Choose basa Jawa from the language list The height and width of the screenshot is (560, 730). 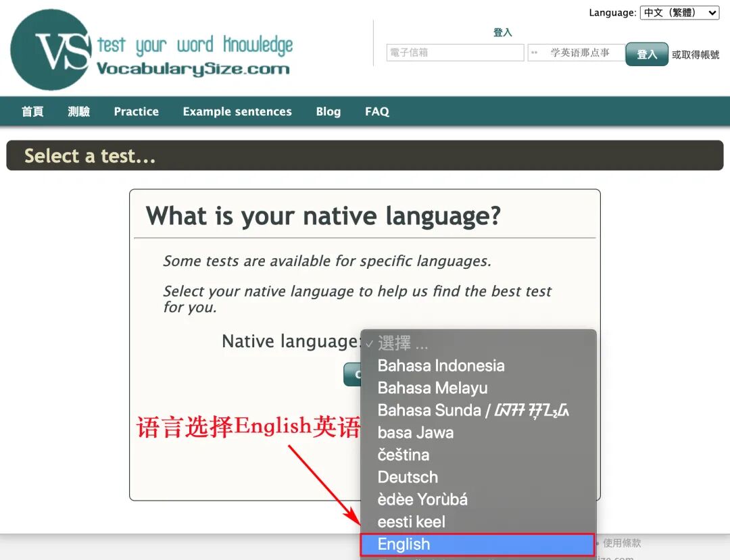[478, 432]
